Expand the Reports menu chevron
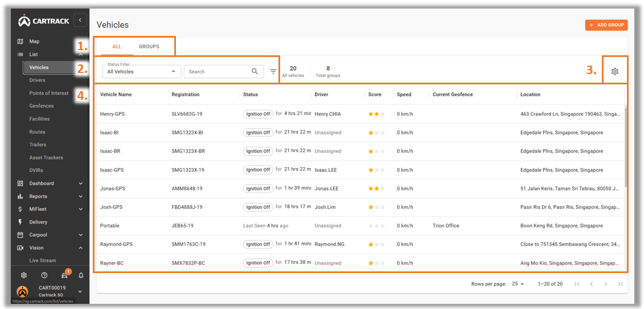 coord(80,196)
